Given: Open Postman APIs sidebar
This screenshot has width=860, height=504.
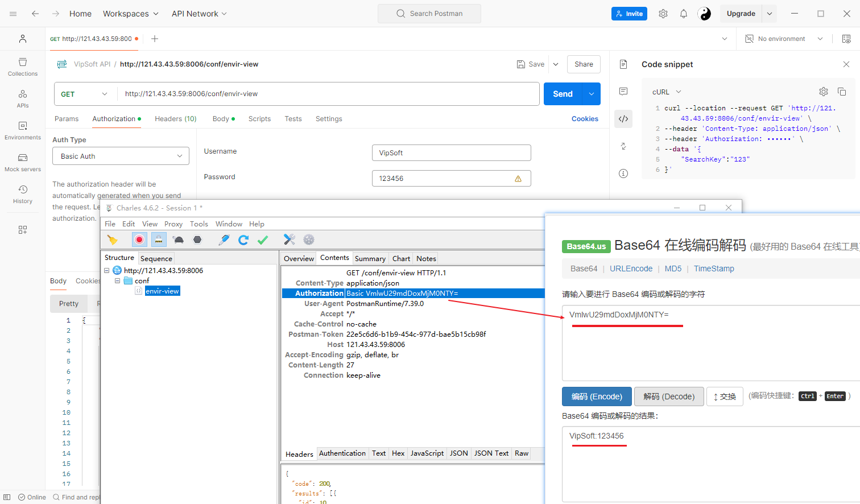Looking at the screenshot, I should [x=23, y=98].
